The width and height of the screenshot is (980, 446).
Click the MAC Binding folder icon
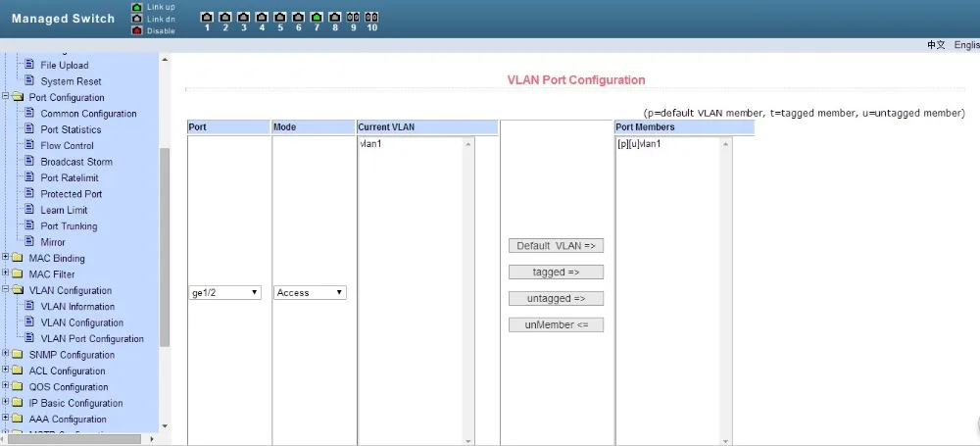tap(18, 258)
